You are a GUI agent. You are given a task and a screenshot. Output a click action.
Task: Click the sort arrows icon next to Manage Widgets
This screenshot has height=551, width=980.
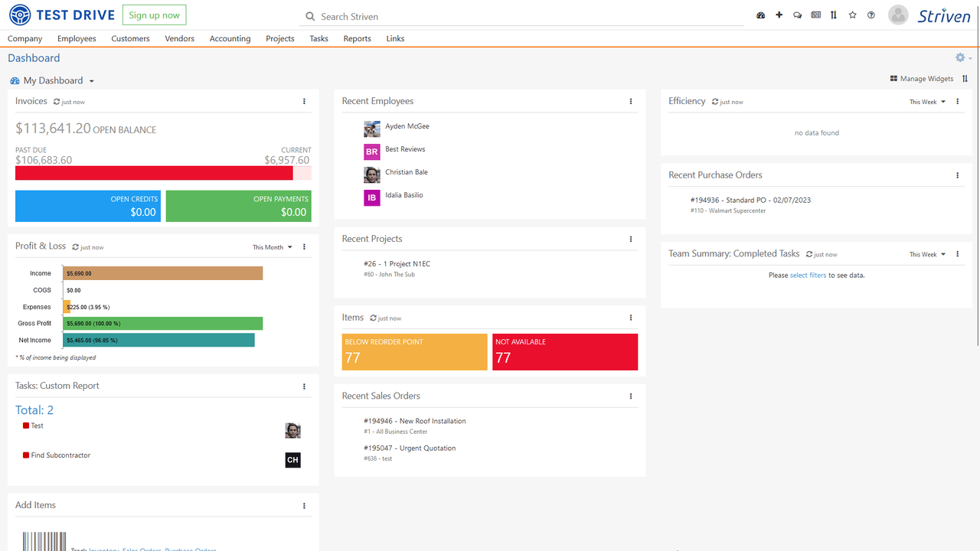tap(965, 78)
